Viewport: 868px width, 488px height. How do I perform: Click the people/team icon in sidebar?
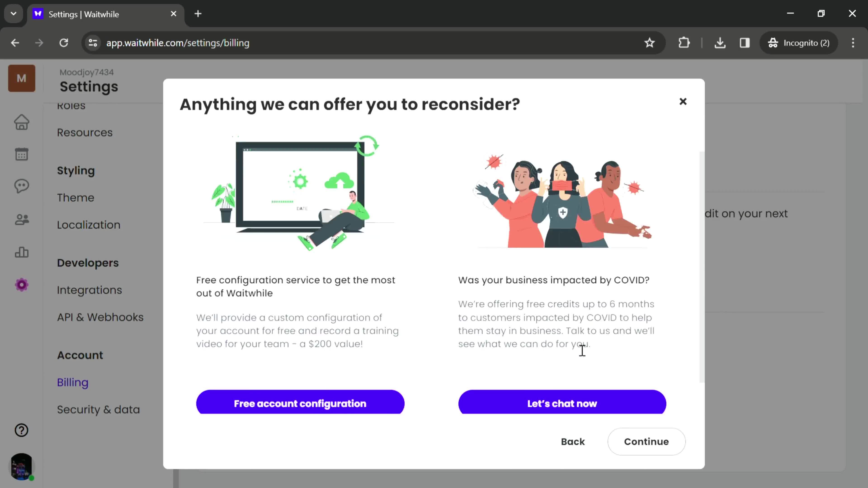pyautogui.click(x=22, y=219)
